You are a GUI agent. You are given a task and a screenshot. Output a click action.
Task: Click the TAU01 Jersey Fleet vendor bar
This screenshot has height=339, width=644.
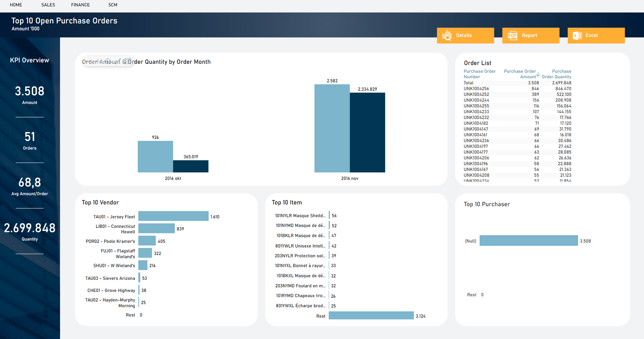click(173, 216)
